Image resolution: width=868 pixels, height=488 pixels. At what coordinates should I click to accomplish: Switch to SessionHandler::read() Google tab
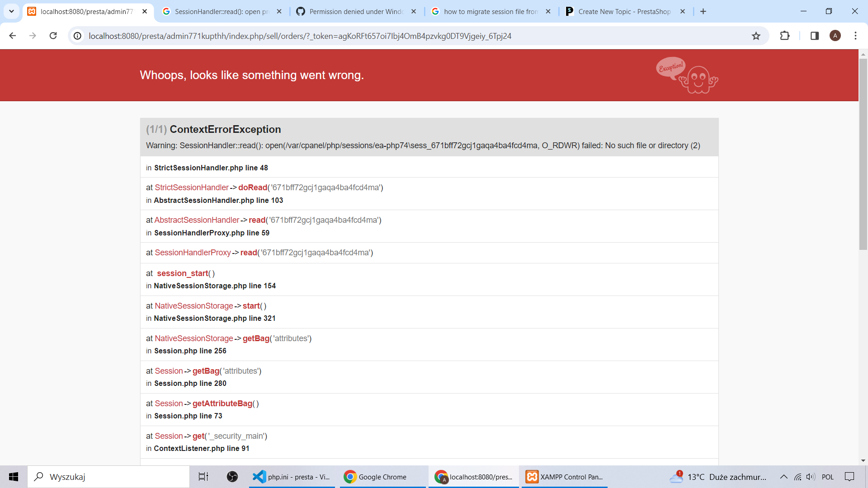point(222,11)
